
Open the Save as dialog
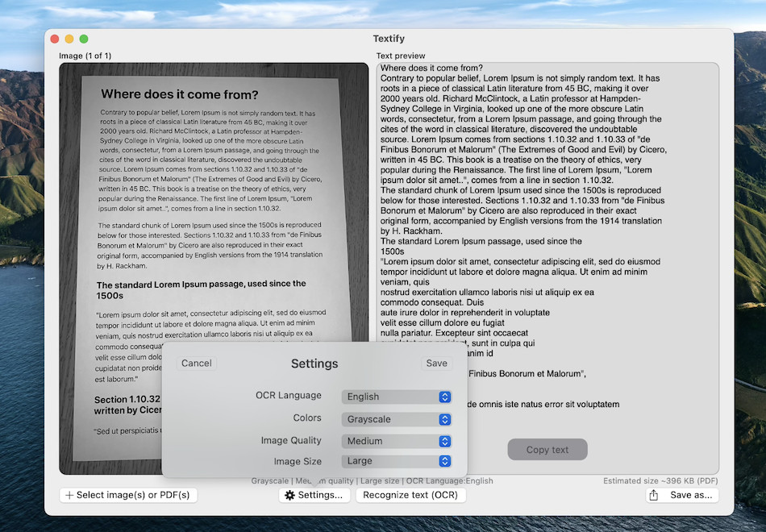click(x=682, y=495)
